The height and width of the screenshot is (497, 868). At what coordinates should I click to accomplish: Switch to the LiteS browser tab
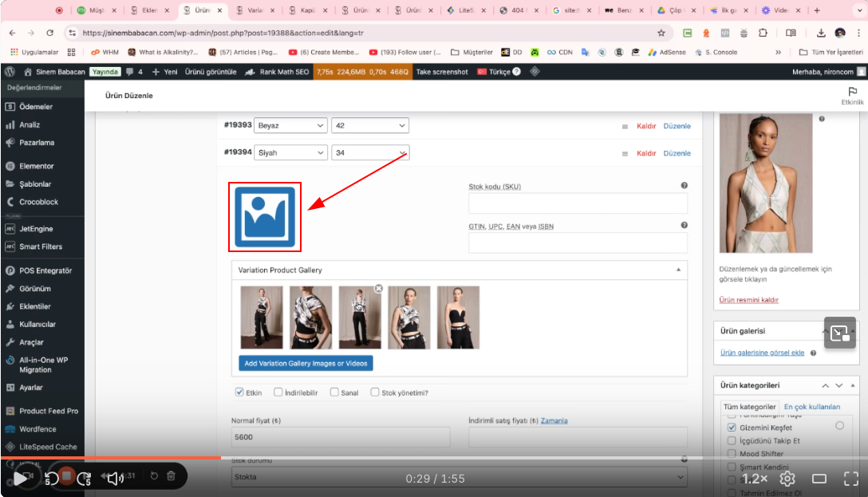point(466,10)
